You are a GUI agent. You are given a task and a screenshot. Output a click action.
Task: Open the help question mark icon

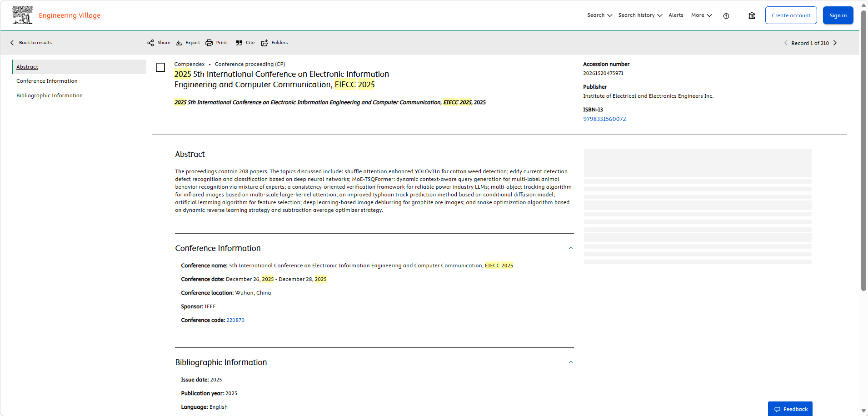tap(726, 16)
